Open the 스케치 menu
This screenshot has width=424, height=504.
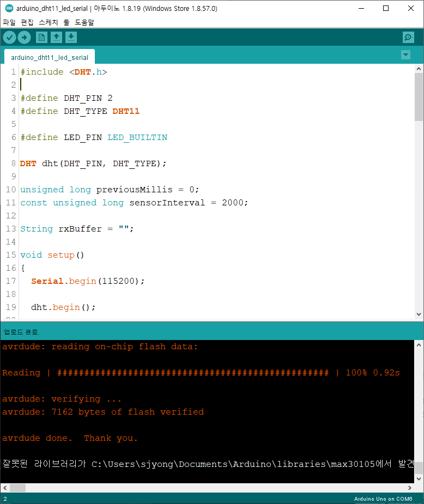point(48,22)
